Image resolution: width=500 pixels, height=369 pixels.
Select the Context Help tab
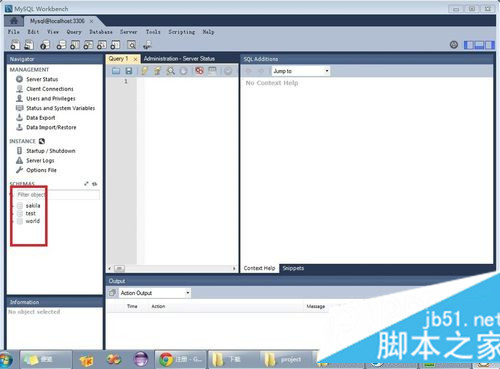click(x=259, y=268)
